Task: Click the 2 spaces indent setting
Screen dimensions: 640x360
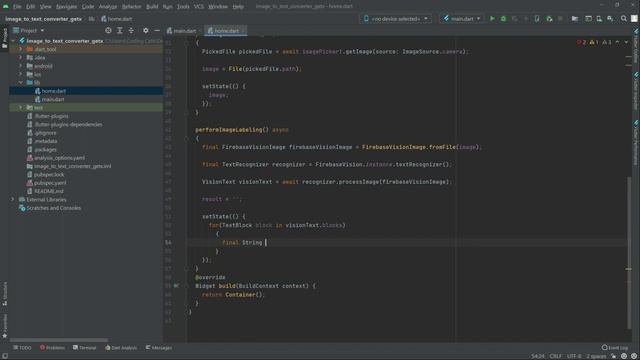Action: (596, 356)
